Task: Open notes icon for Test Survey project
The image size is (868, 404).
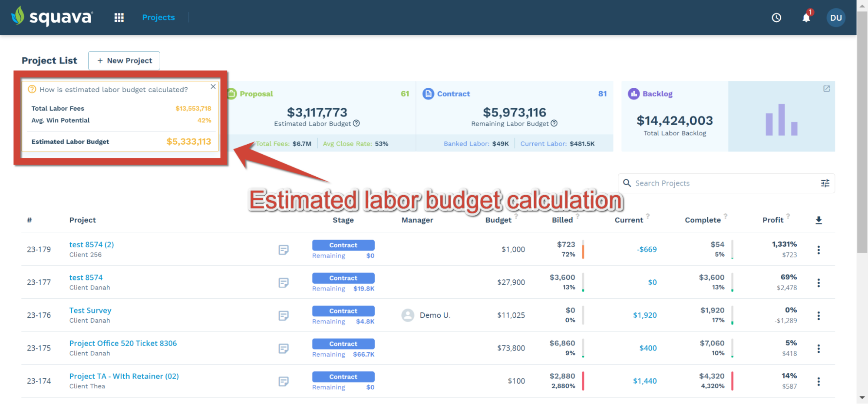Action: [284, 315]
